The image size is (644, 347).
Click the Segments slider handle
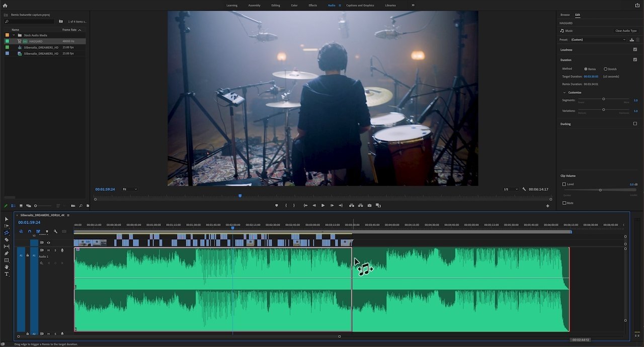point(604,99)
